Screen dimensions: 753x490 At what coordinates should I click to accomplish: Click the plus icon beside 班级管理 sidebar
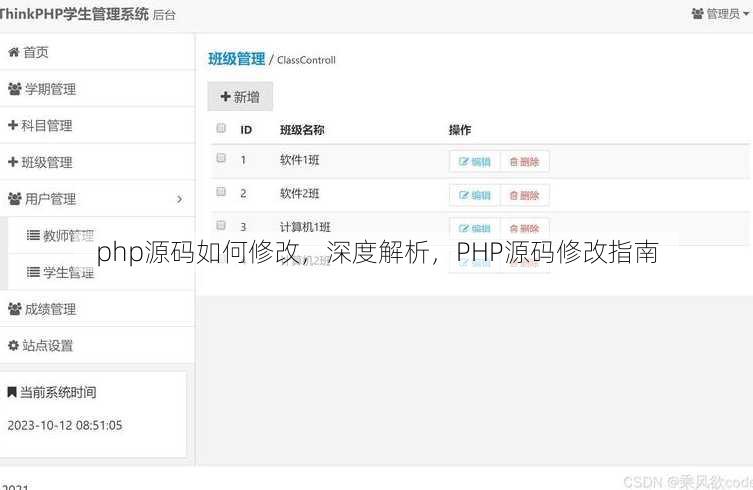point(13,162)
